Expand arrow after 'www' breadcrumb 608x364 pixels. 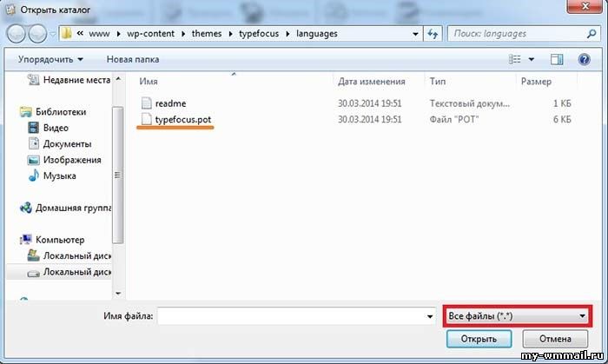click(118, 34)
